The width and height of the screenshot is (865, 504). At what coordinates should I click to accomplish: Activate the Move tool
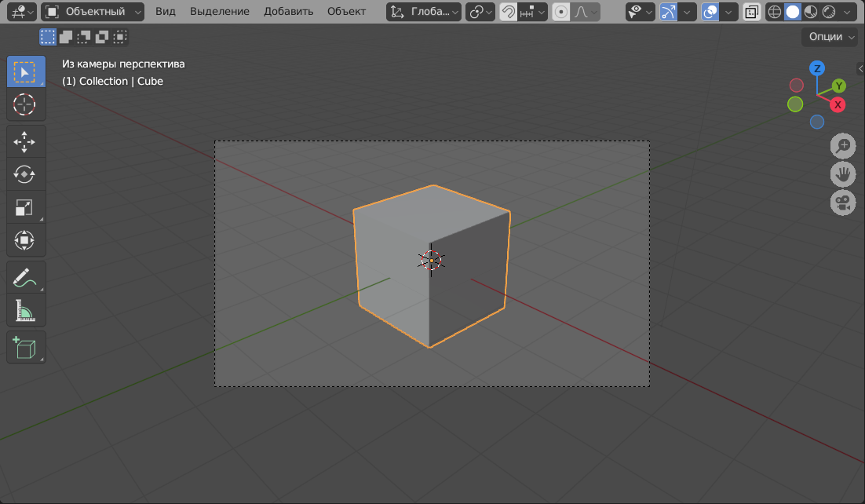pos(26,141)
